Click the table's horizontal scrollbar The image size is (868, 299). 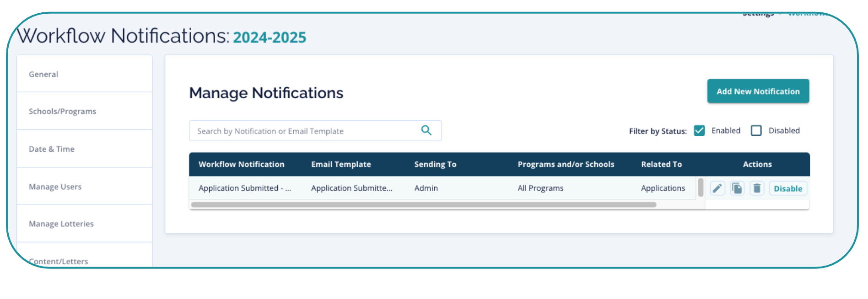423,205
